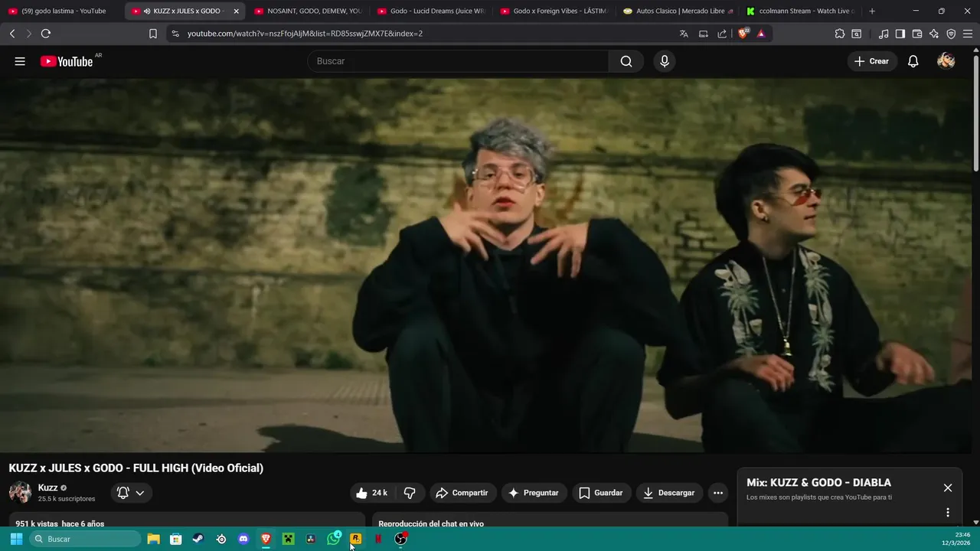Start voice search with the microphone
Viewport: 980px width, 551px height.
(665, 61)
